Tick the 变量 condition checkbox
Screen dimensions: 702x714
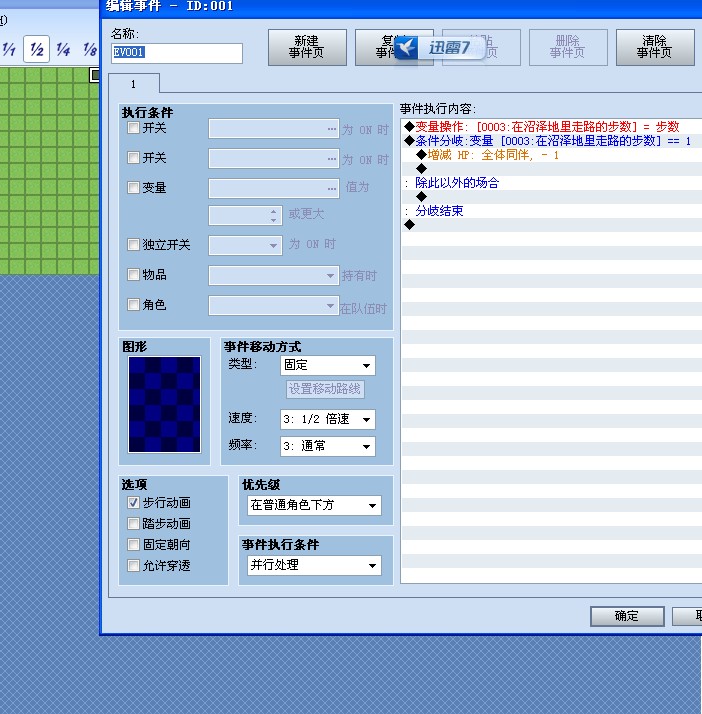133,187
